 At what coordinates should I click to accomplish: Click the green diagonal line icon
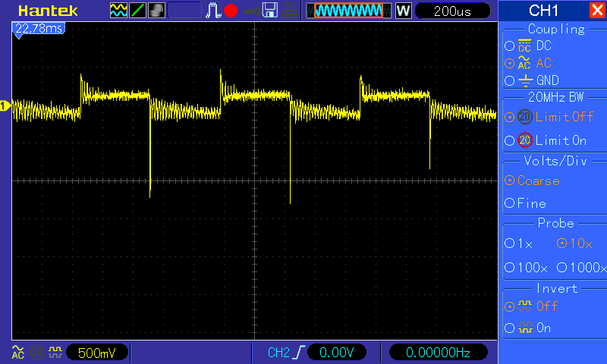[x=137, y=11]
